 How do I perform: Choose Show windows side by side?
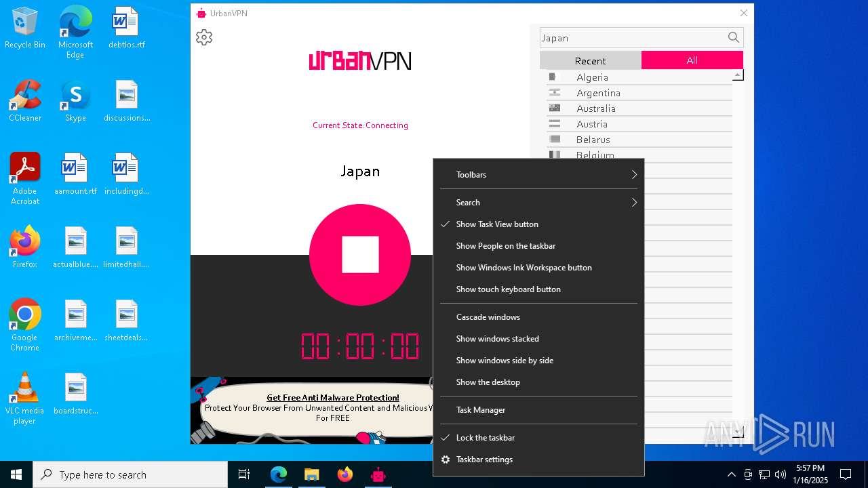[538, 361]
